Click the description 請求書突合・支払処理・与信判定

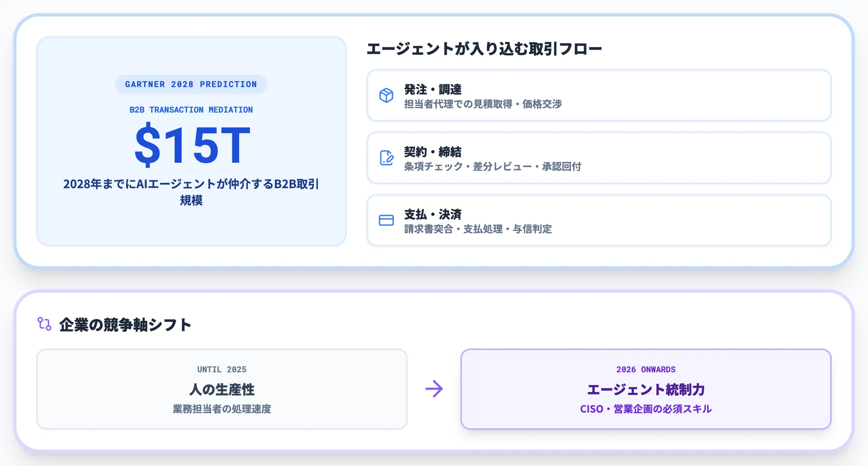(x=478, y=229)
